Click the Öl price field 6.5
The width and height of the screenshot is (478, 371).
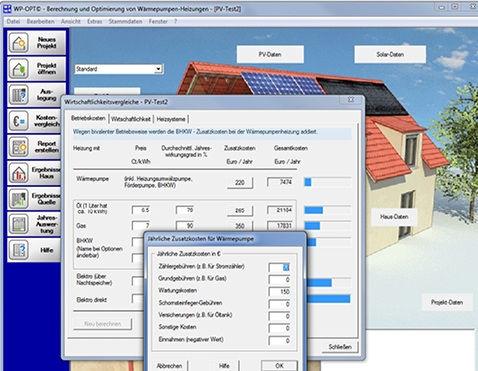coord(141,210)
